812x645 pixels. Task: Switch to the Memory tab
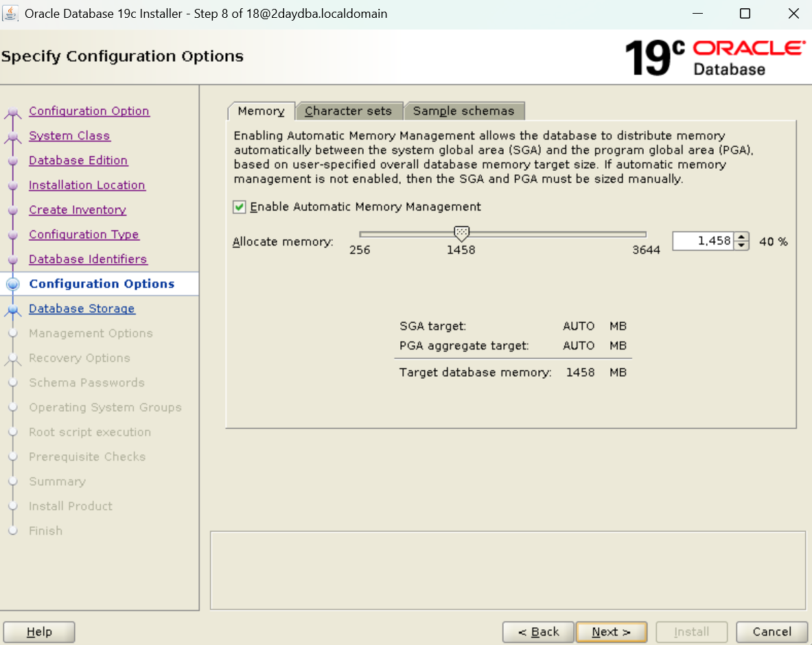pos(262,110)
